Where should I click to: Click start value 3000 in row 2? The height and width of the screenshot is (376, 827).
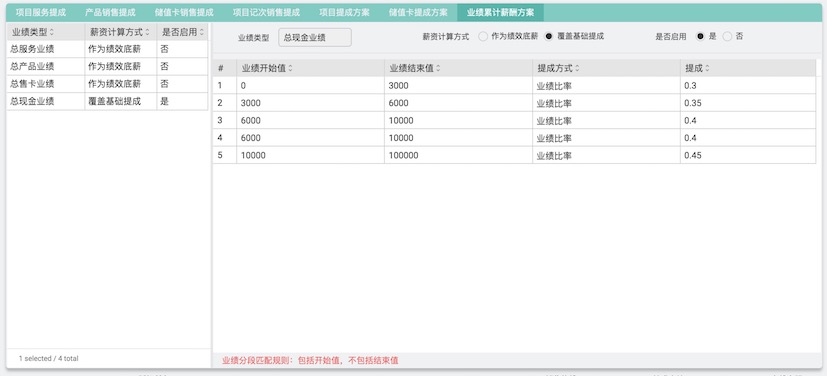pyautogui.click(x=310, y=103)
